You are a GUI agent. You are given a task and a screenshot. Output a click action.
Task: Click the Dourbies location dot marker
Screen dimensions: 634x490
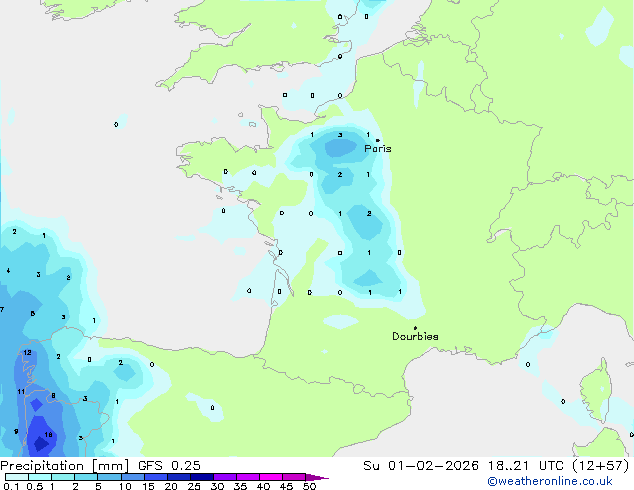coord(415,328)
